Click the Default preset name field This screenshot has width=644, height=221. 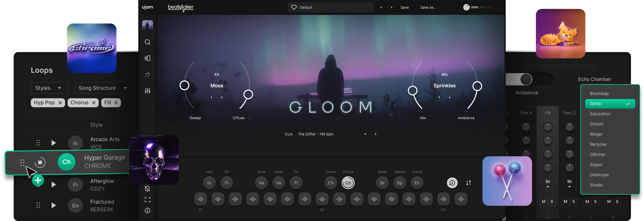[x=331, y=7]
